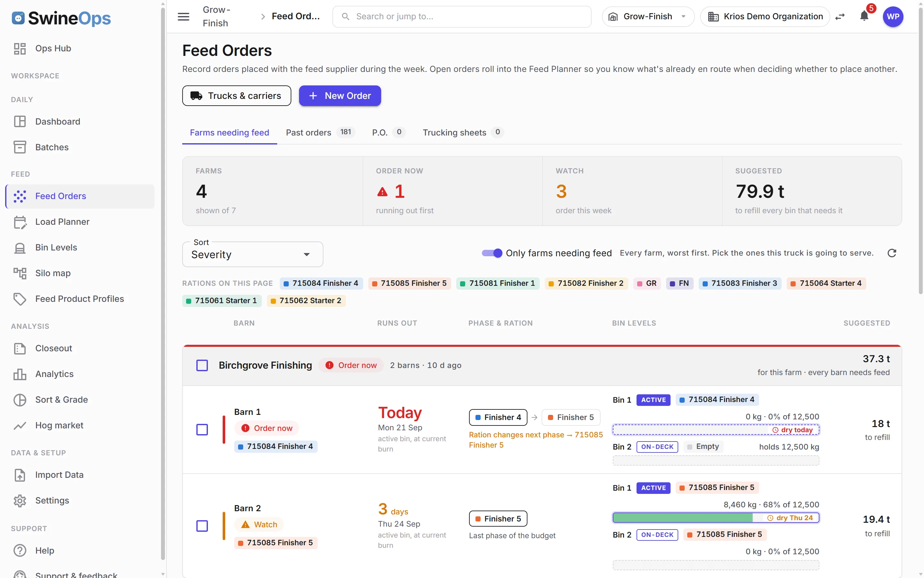Open Ops Hub from sidebar
The width and height of the screenshot is (924, 578).
click(80, 48)
